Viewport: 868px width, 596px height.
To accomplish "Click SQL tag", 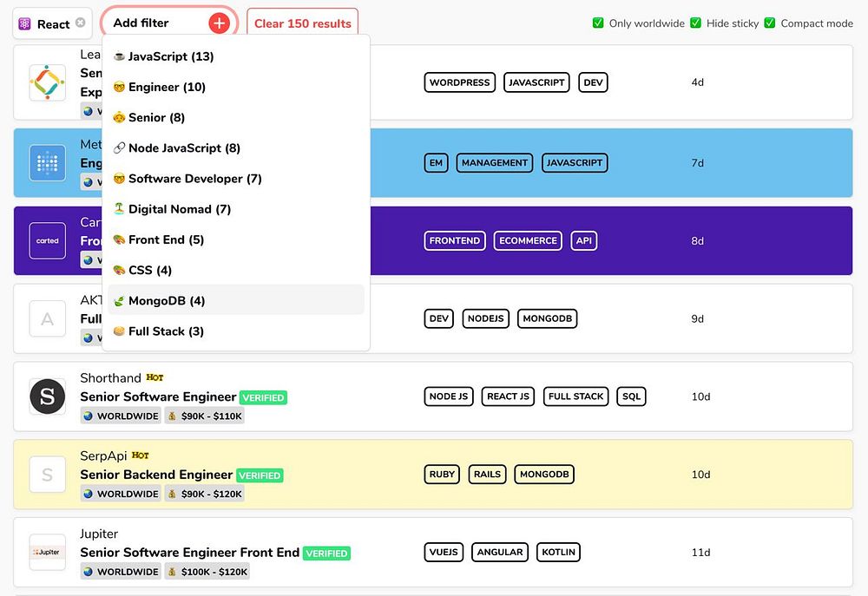I will click(x=631, y=396).
